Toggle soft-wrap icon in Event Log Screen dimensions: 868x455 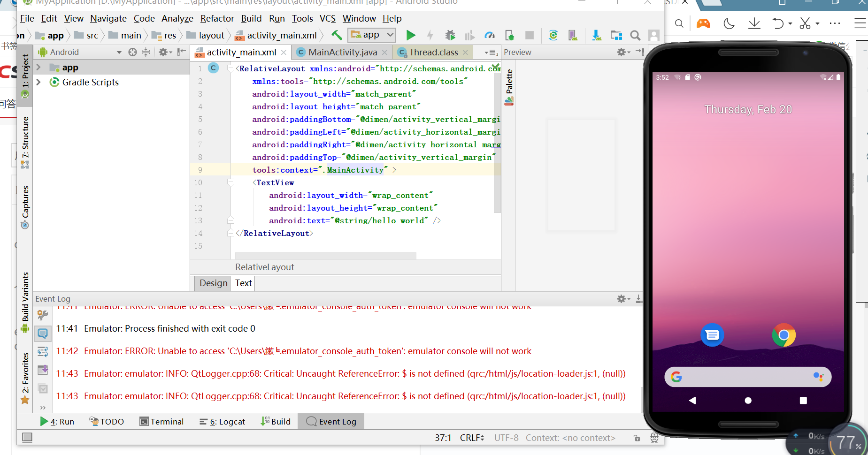coord(43,351)
